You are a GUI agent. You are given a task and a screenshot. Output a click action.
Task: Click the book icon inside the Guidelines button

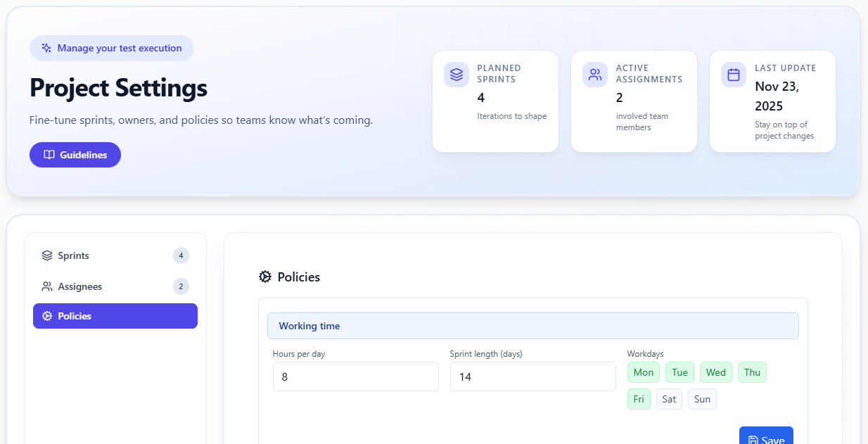tap(51, 155)
